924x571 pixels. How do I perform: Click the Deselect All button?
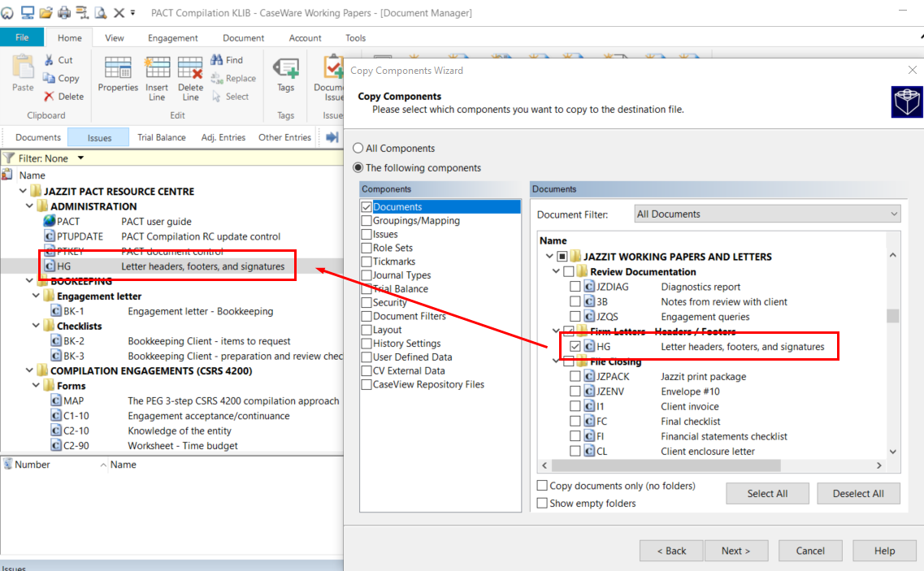point(858,493)
